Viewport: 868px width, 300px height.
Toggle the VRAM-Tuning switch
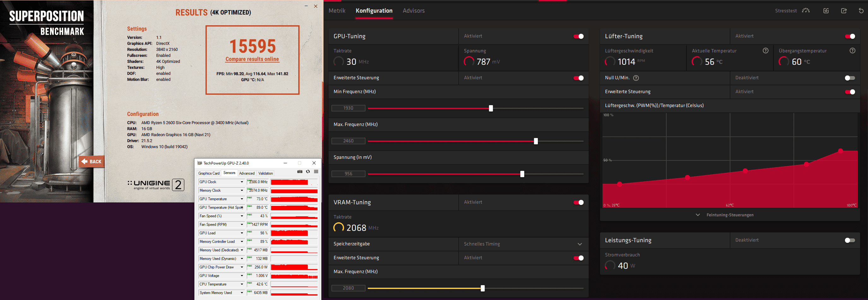(x=579, y=202)
